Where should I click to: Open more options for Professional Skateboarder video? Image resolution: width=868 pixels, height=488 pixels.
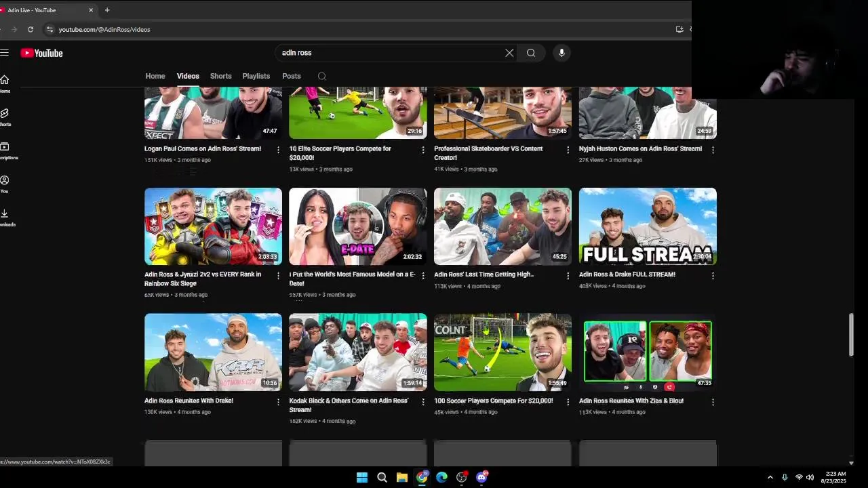[x=568, y=150]
